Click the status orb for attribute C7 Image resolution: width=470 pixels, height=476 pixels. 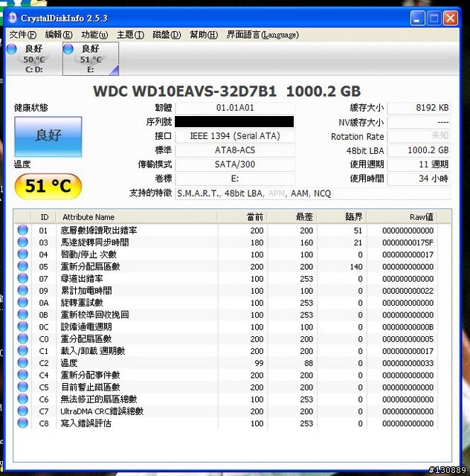click(x=23, y=411)
